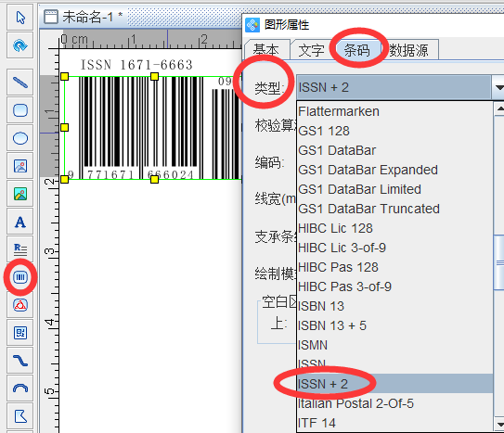Screen dimensions: 504x433
Task: Expand the 类型 dropdown arrow
Action: coord(498,87)
